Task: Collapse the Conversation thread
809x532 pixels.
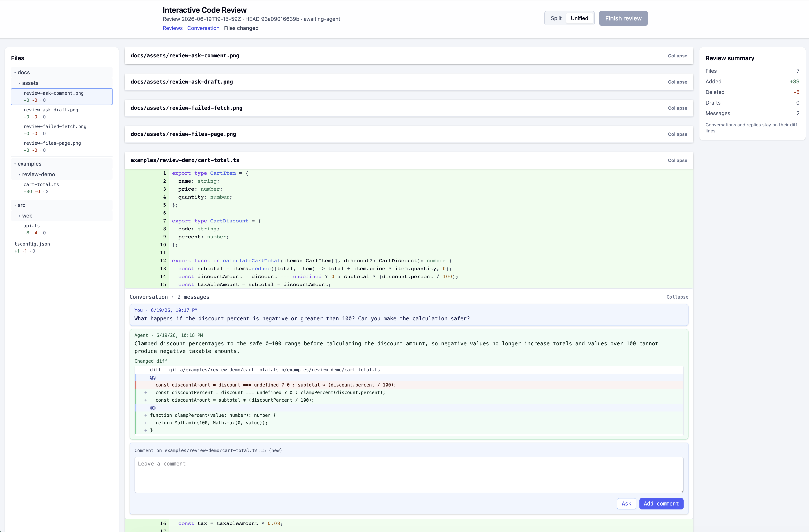Action: tap(677, 297)
